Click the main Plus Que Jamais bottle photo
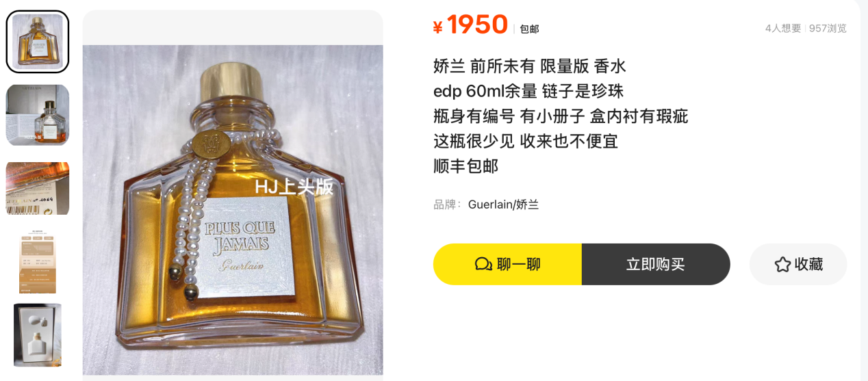 [x=233, y=210]
